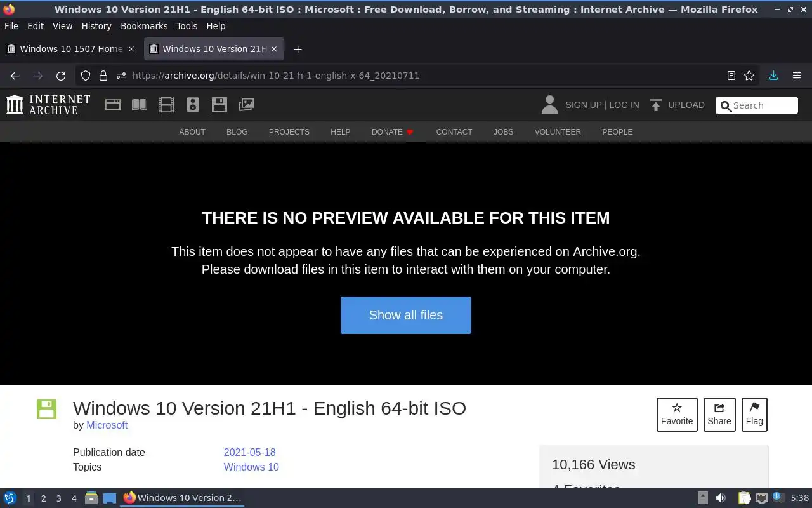812x508 pixels.
Task: Close the Windows 10 1507 Home tab
Action: coord(131,49)
